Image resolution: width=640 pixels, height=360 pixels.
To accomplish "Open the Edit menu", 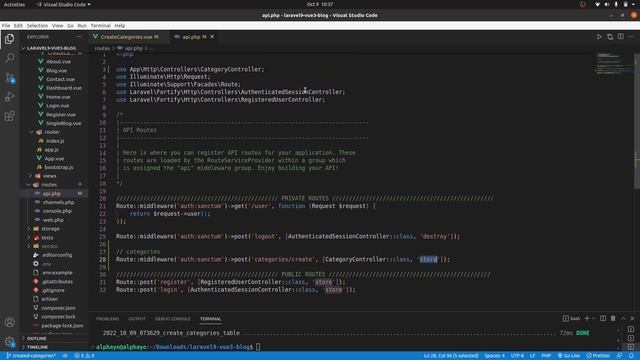I will (x=18, y=25).
